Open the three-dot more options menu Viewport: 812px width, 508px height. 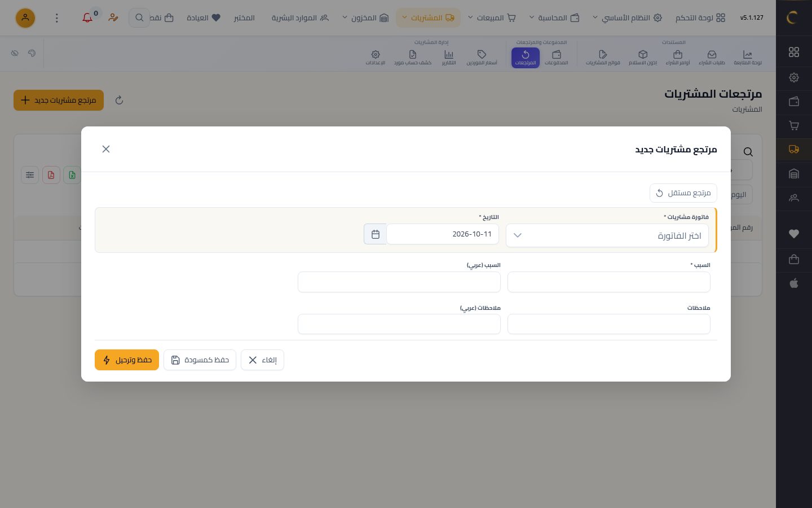pyautogui.click(x=56, y=18)
